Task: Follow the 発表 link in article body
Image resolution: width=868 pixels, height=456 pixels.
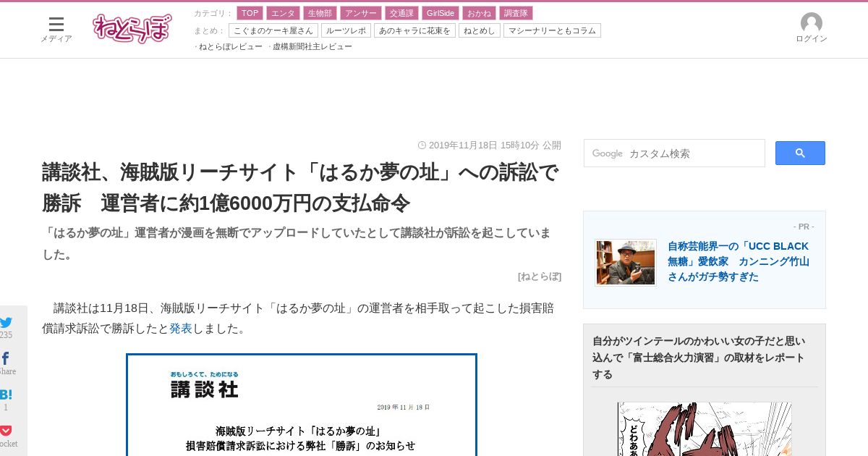Action: 181,328
